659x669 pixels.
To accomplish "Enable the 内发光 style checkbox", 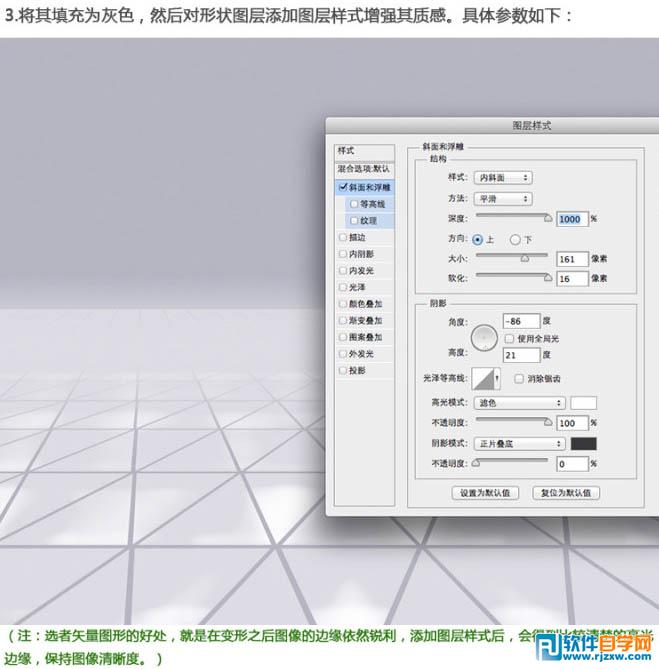I will [x=343, y=271].
